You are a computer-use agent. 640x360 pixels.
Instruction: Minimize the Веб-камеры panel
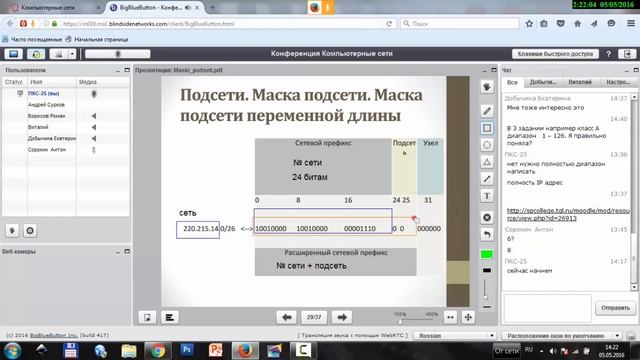[118, 252]
